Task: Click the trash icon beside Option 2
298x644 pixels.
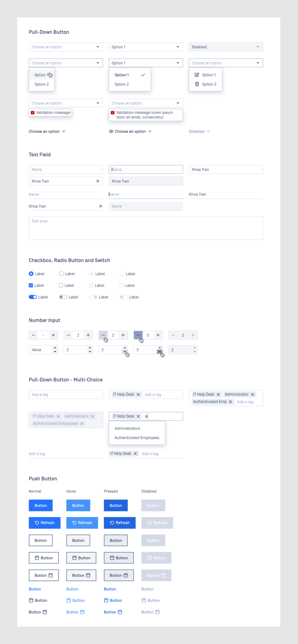Action: 197,84
